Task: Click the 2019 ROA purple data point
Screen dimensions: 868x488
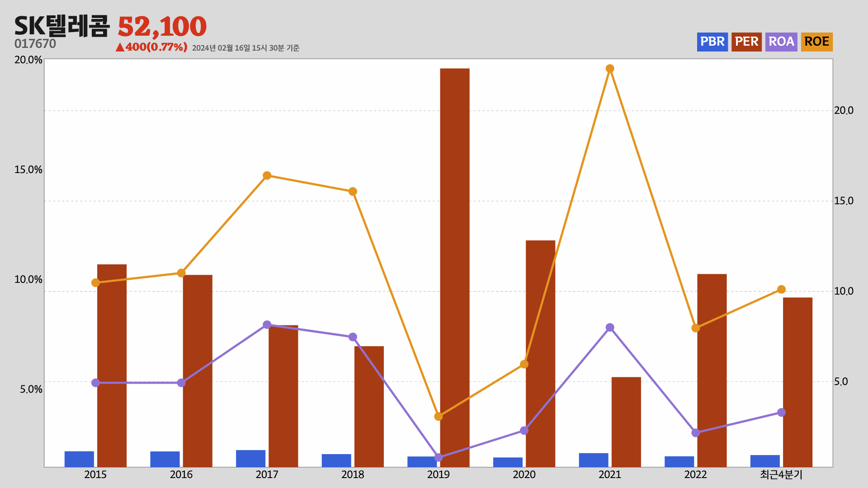Action: point(439,458)
